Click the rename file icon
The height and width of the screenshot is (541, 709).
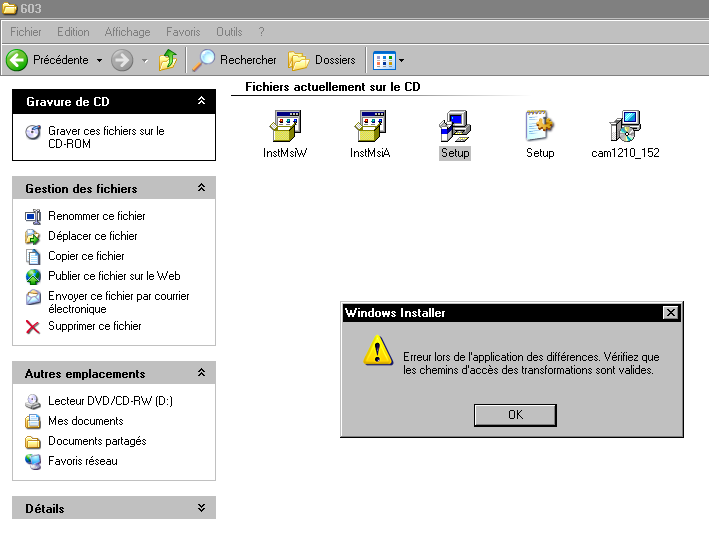[x=33, y=216]
